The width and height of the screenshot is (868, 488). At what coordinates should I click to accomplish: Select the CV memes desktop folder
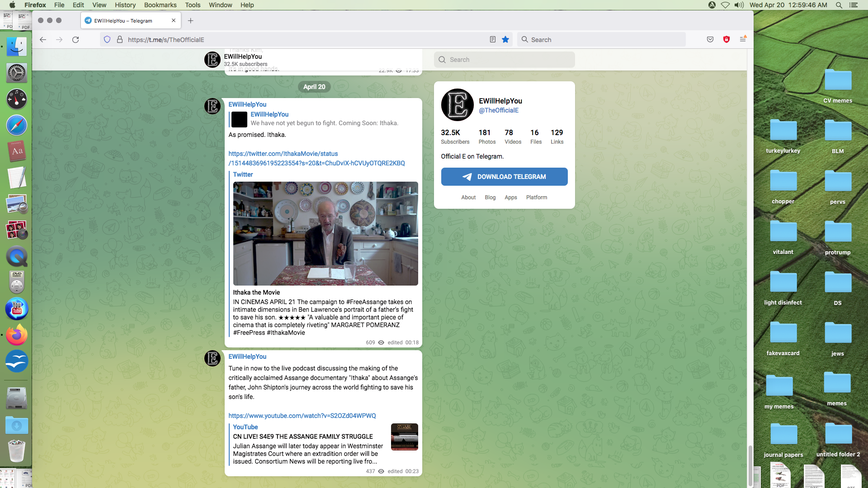[838, 86]
